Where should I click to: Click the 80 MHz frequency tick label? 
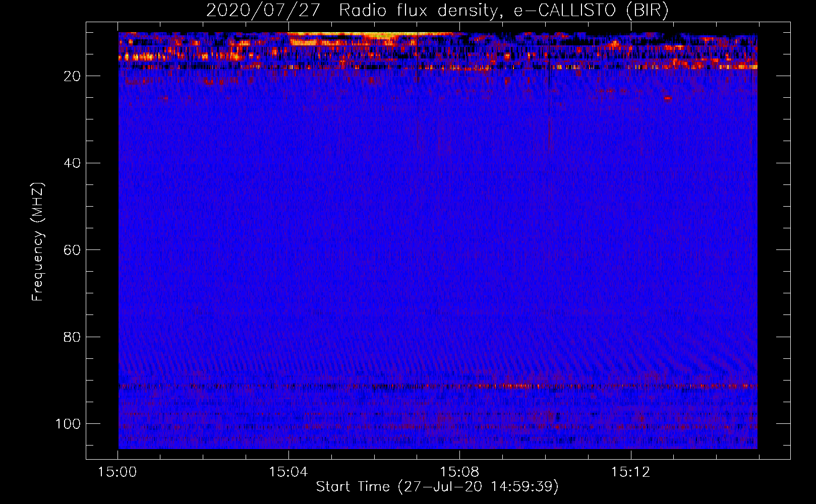pos(72,337)
